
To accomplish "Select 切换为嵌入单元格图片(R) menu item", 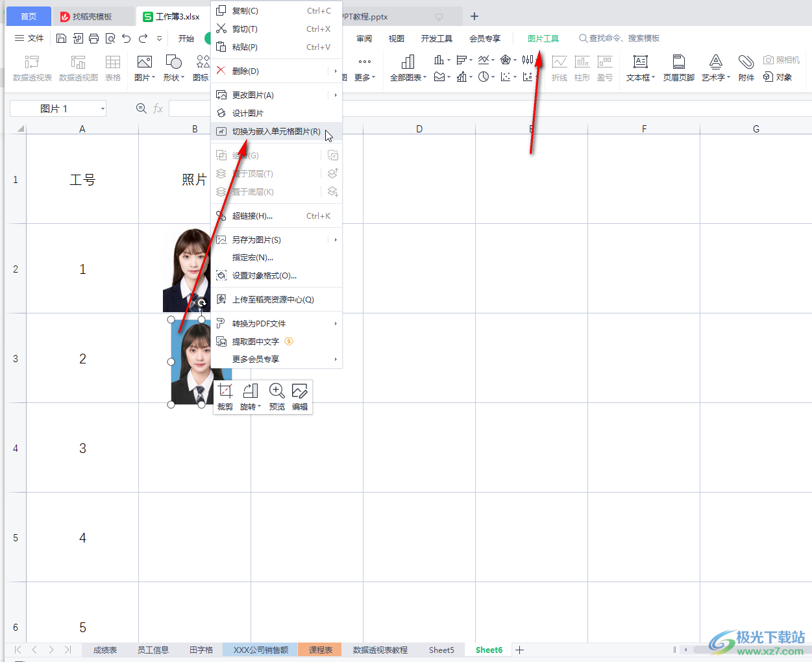I will click(277, 131).
